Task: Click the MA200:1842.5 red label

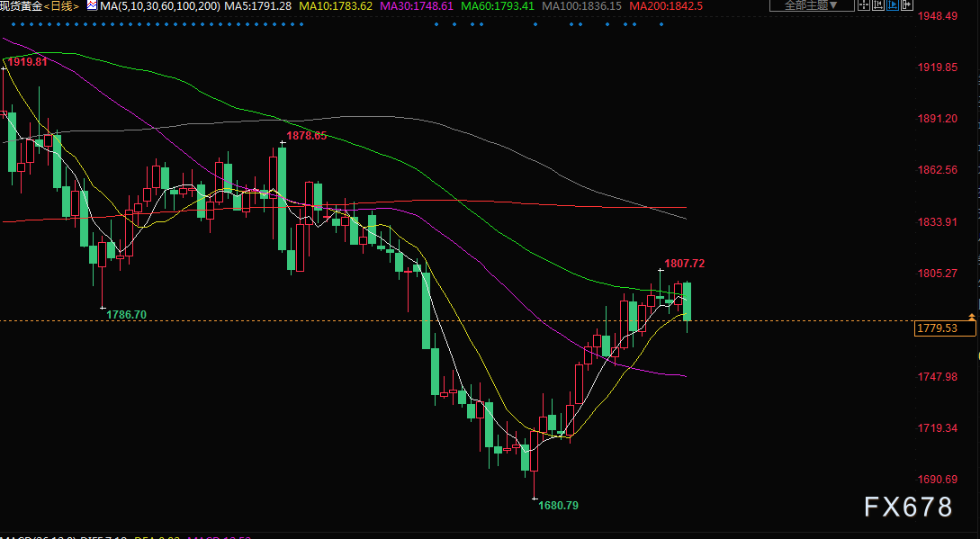Action: click(666, 6)
